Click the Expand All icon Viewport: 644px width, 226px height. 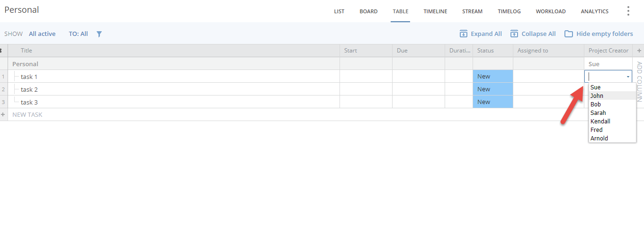pyautogui.click(x=464, y=34)
